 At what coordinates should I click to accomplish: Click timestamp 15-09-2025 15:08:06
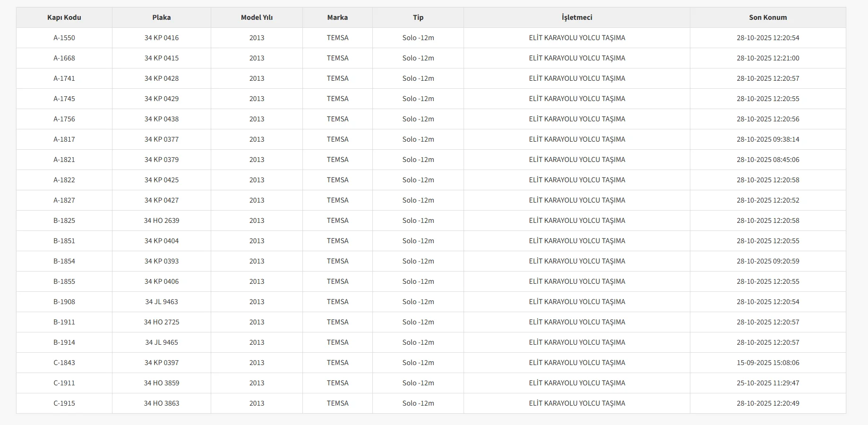[x=768, y=363]
